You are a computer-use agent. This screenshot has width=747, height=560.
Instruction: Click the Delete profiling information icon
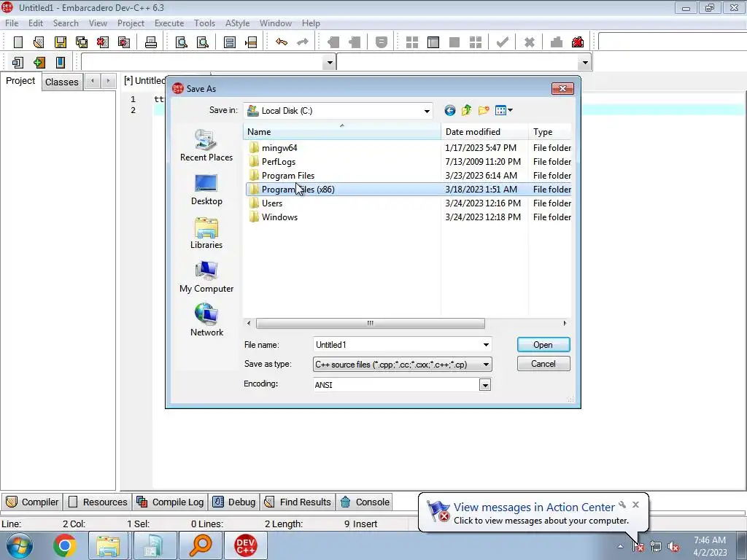pyautogui.click(x=578, y=42)
